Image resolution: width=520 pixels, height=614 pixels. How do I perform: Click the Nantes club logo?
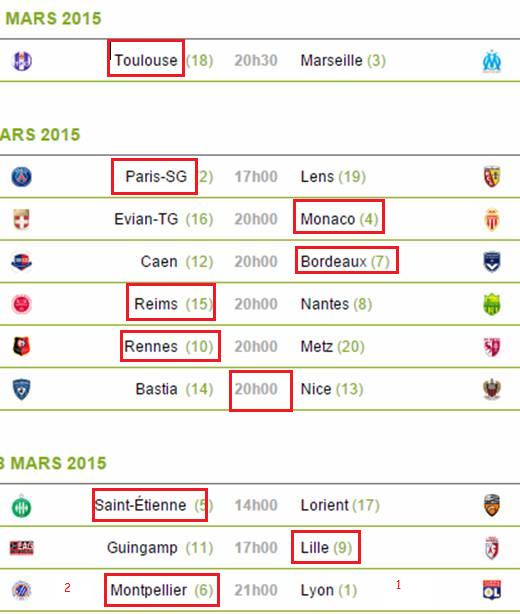[492, 304]
